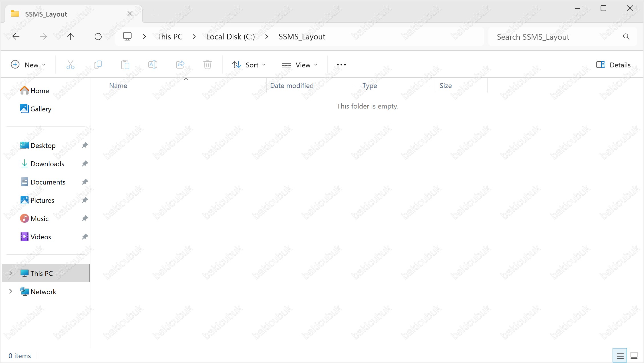Navigate to Local Disk (C:) breadcrumb
This screenshot has height=363, width=644.
coord(230,37)
